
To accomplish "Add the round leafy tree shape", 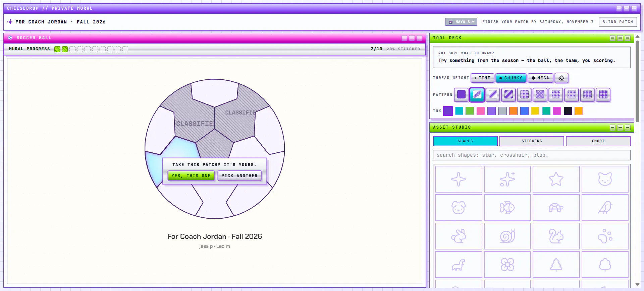I will pyautogui.click(x=605, y=265).
